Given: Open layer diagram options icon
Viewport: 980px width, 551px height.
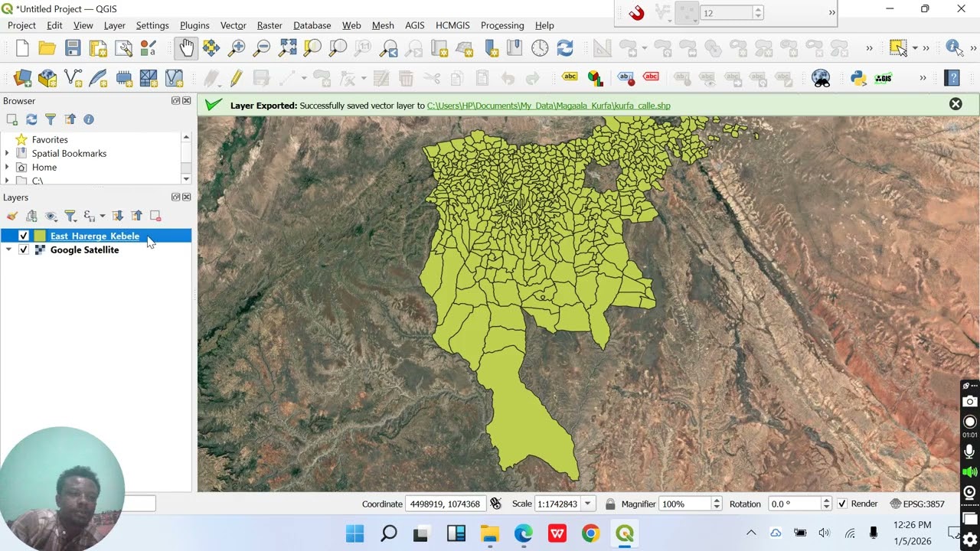Looking at the screenshot, I should point(595,78).
